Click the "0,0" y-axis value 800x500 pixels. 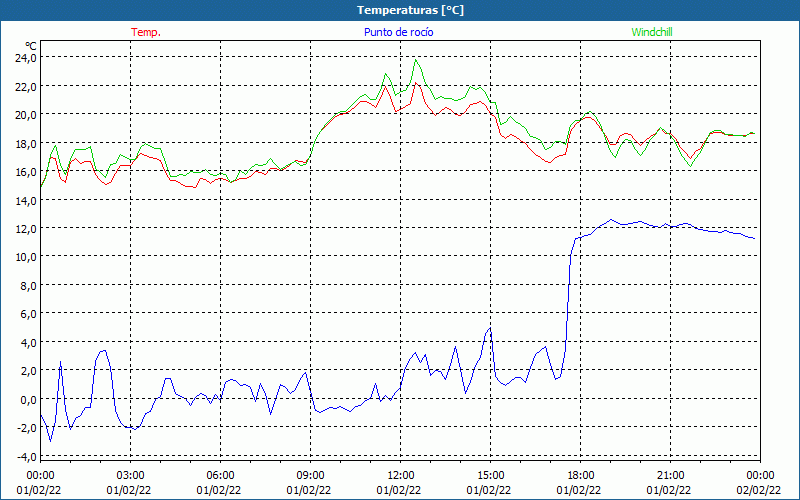(28, 399)
